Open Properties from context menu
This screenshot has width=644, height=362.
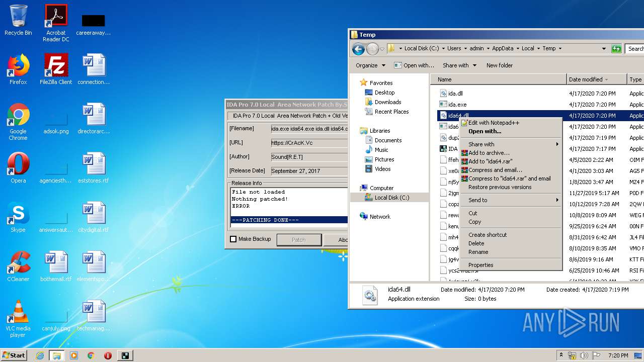(x=511, y=265)
